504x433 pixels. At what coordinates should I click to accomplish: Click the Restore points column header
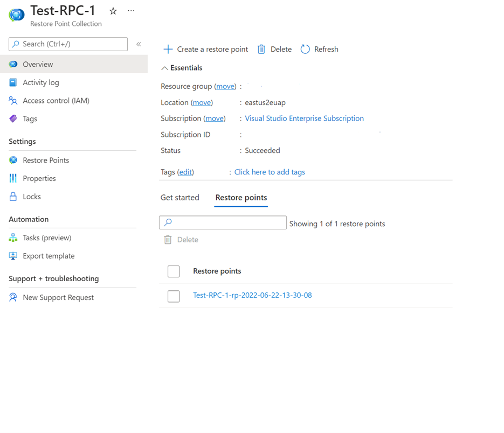coord(217,271)
